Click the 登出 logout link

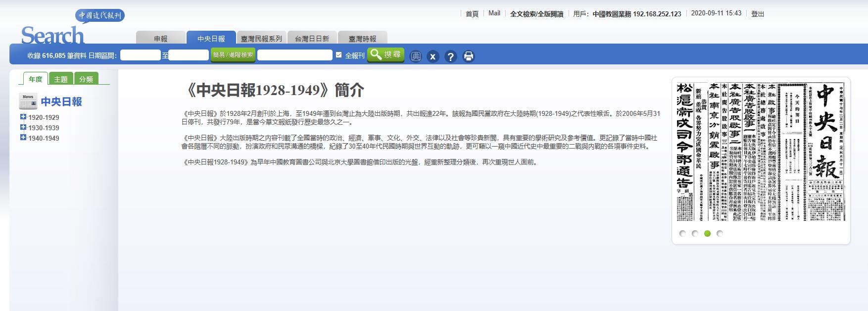(x=757, y=14)
